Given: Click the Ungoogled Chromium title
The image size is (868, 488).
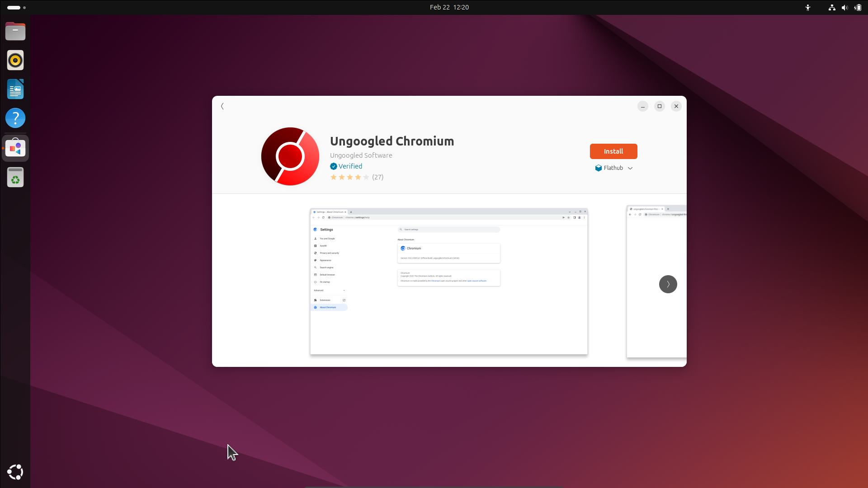Looking at the screenshot, I should (392, 141).
